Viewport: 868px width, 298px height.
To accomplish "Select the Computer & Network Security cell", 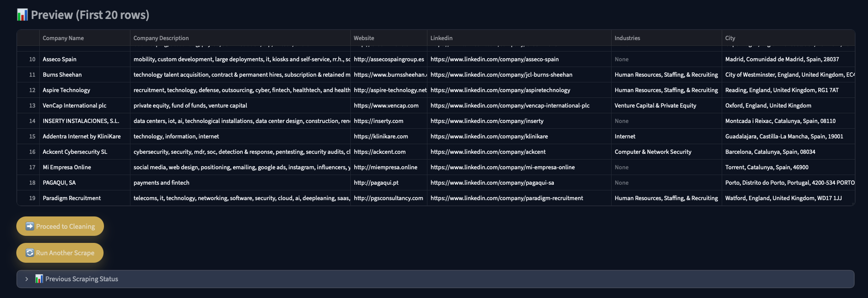I will point(667,152).
